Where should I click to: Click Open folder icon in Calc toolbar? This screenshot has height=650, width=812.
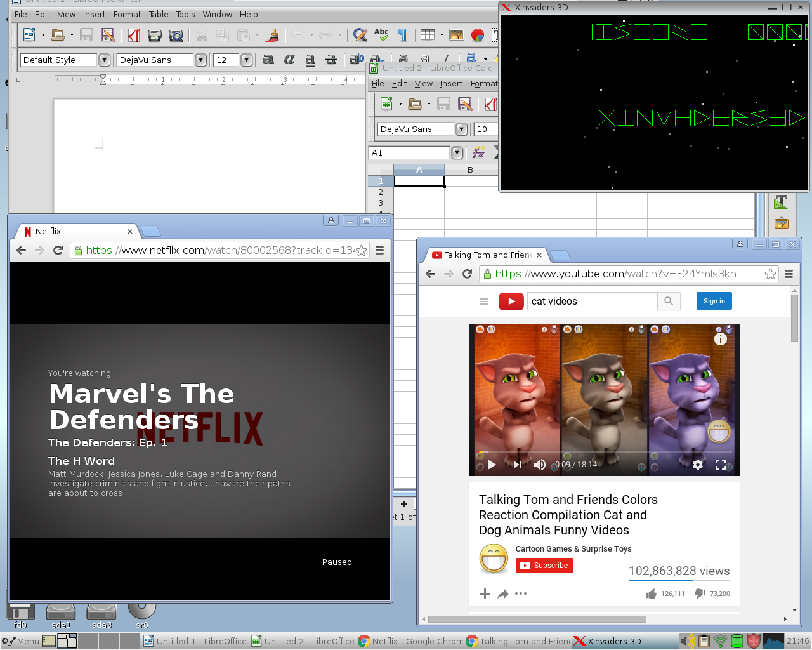(x=415, y=103)
